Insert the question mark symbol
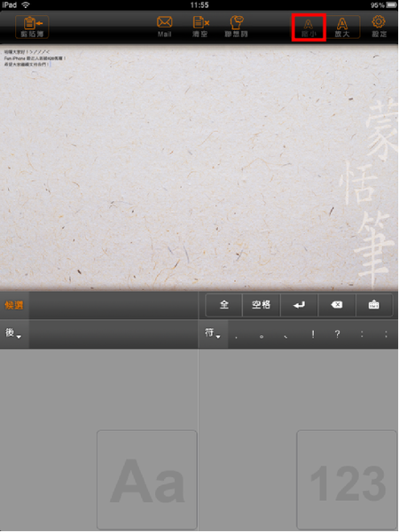Image resolution: width=399 pixels, height=532 pixels. (337, 334)
